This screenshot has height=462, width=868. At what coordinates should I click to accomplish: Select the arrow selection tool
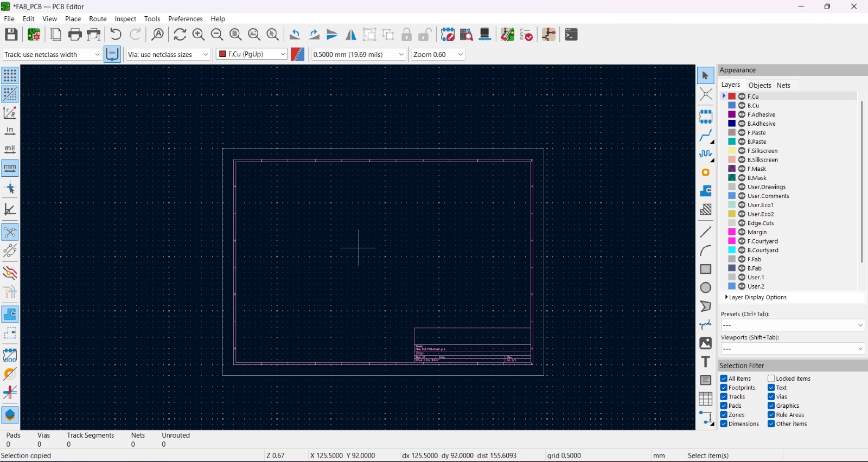[705, 75]
